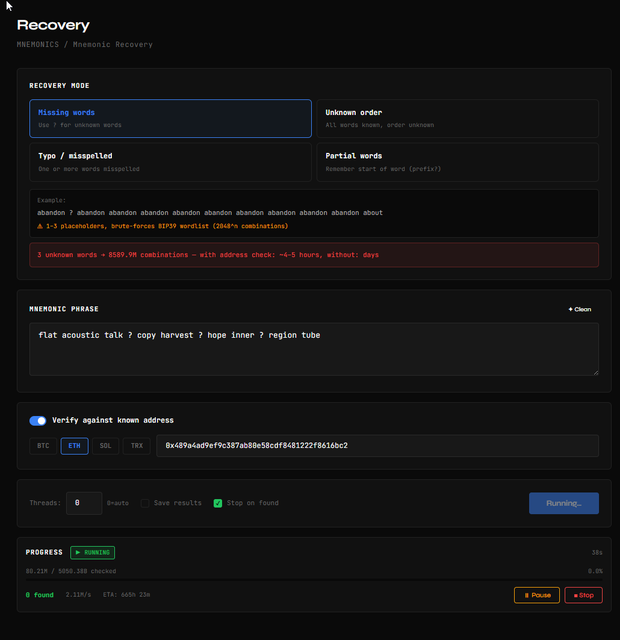620x640 pixels.
Task: Click the 'ETA: 665h 23m' text
Action: (127, 595)
